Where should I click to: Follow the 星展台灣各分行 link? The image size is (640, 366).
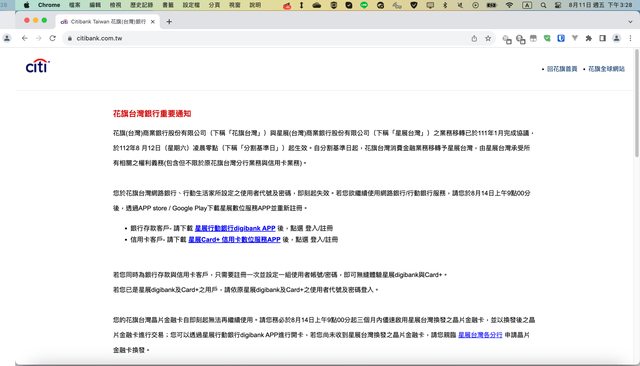click(x=480, y=335)
